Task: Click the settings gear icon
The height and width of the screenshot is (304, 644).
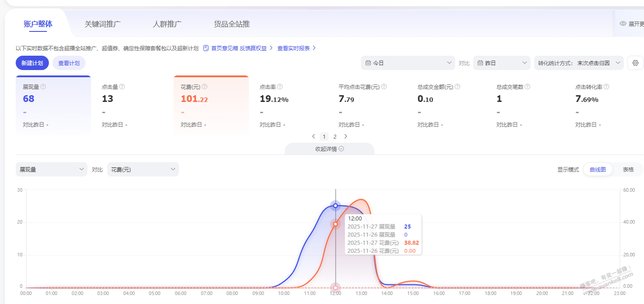Action: tap(635, 63)
